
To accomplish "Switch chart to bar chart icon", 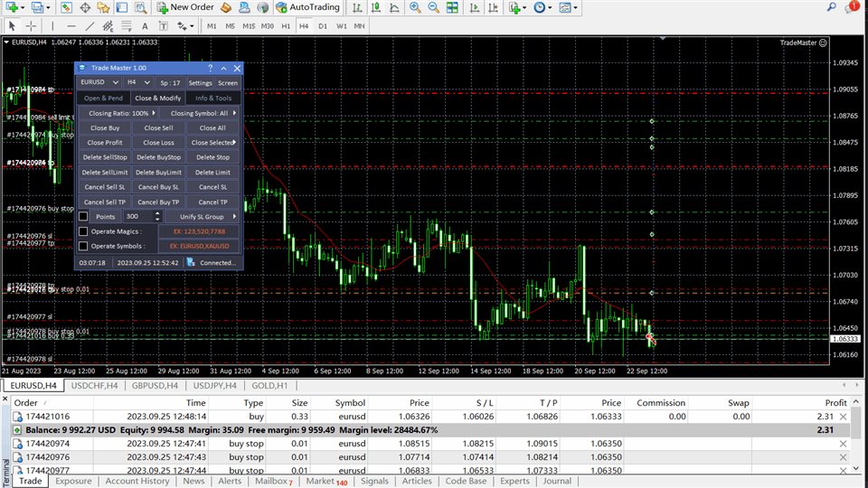I will tap(358, 7).
